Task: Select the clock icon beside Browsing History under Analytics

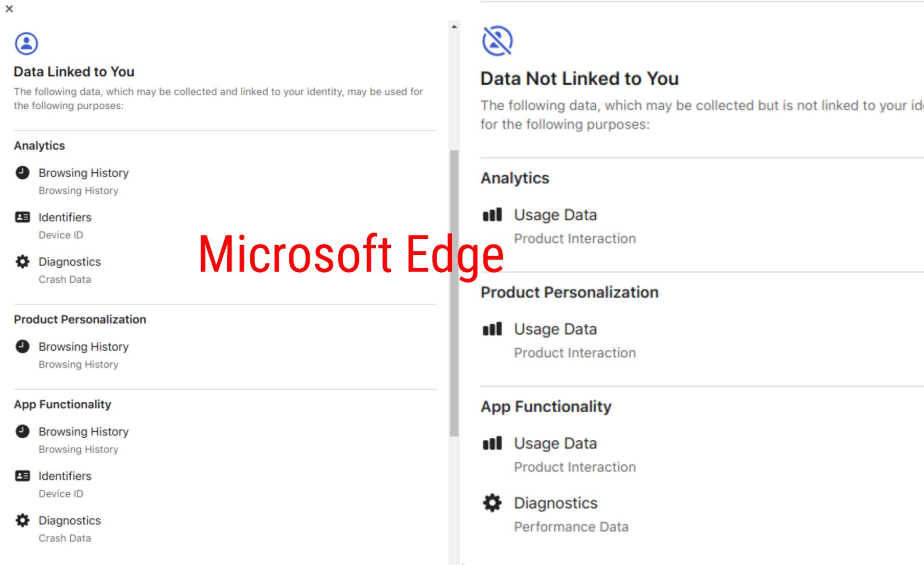Action: click(x=21, y=173)
